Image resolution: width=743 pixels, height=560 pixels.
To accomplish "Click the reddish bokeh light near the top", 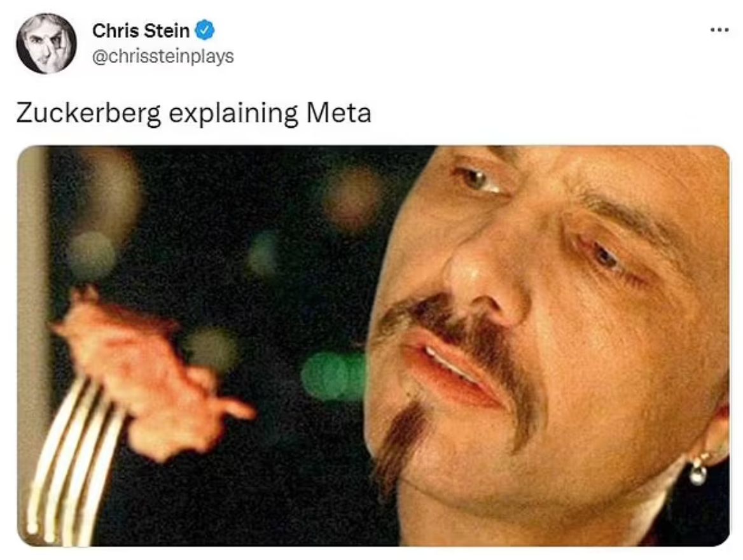I will 353,198.
